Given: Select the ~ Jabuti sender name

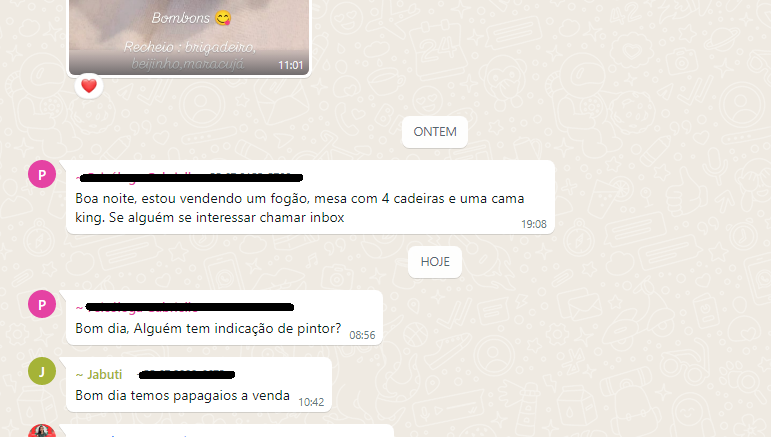Looking at the screenshot, I should [x=99, y=375].
